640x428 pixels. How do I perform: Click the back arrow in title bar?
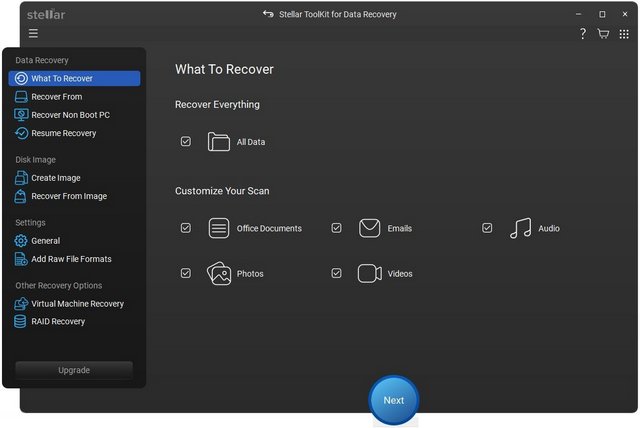point(268,14)
